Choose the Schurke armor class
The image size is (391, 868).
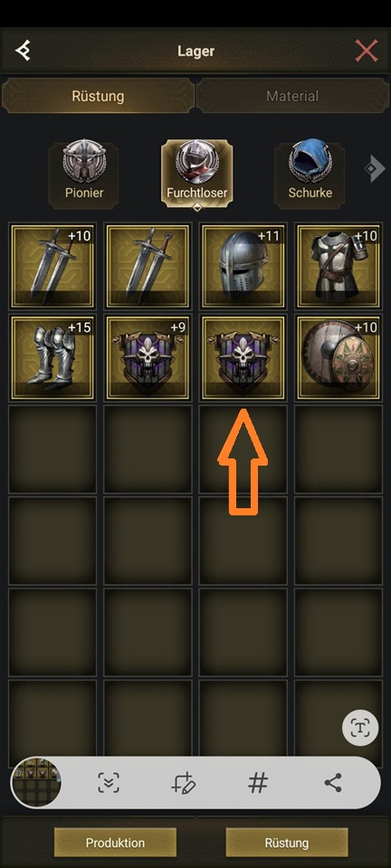[x=310, y=174]
